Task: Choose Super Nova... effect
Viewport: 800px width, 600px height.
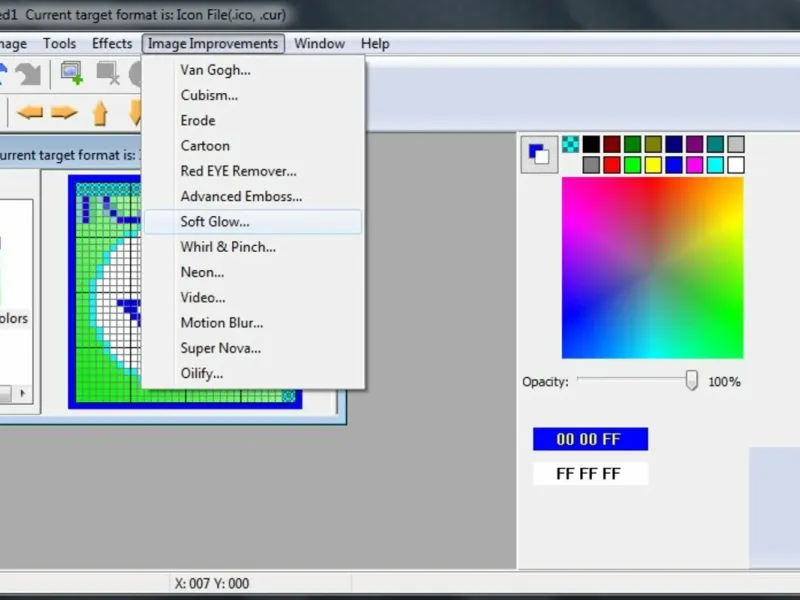Action: click(253, 348)
